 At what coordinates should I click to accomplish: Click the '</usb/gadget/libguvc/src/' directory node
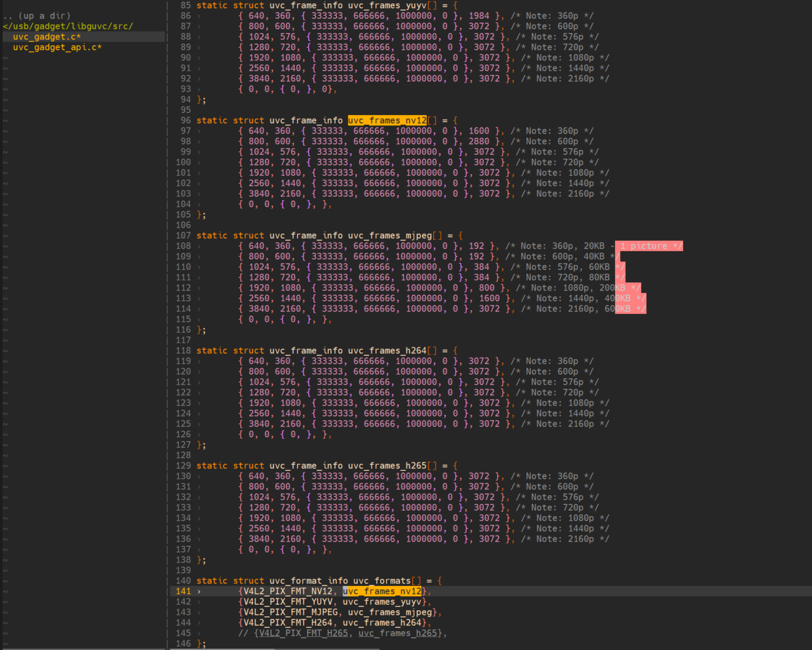pos(68,26)
